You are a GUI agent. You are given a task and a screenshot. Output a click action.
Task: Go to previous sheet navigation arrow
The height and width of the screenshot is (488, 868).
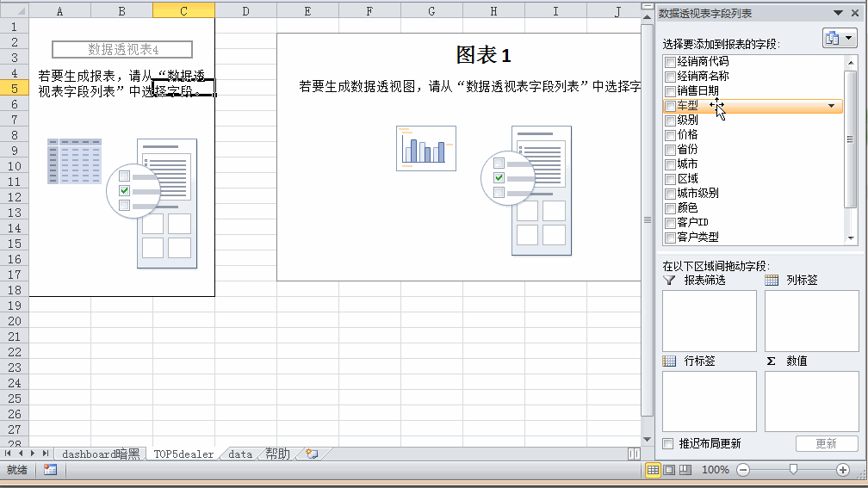coord(21,453)
